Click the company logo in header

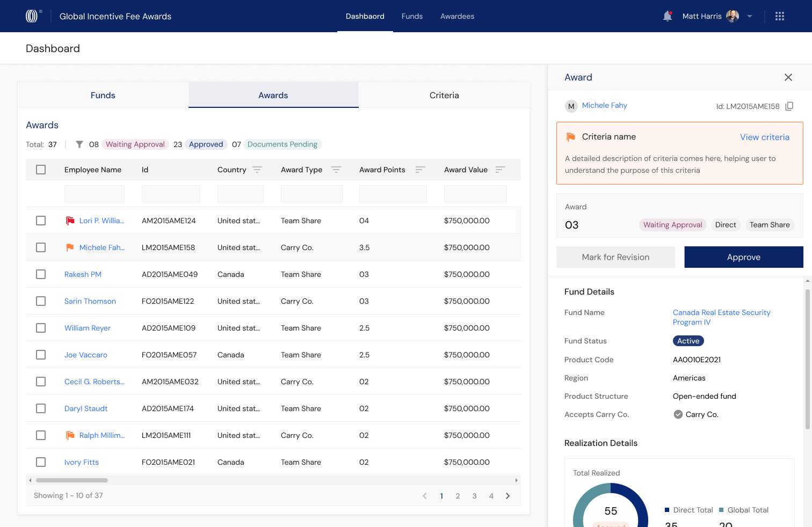(x=32, y=16)
